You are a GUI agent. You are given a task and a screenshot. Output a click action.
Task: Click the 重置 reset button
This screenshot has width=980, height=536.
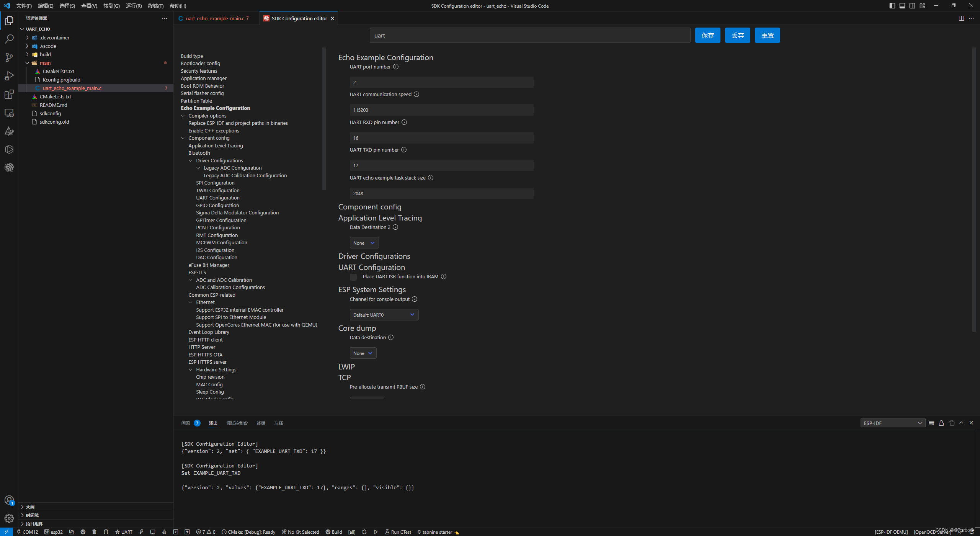[767, 35]
